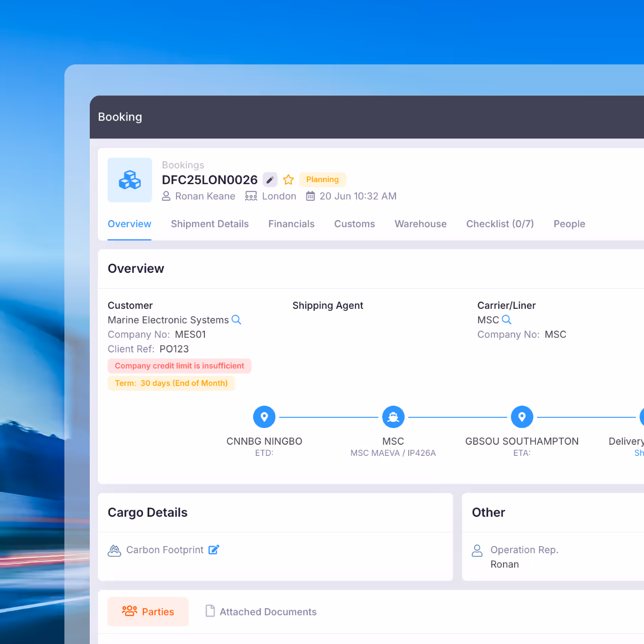This screenshot has height=644, width=644.
Task: Click the Term 30 days badge
Action: click(x=171, y=383)
